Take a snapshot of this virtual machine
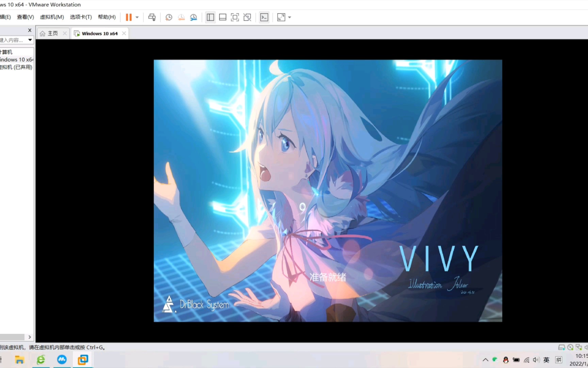This screenshot has width=588, height=368. coord(169,17)
